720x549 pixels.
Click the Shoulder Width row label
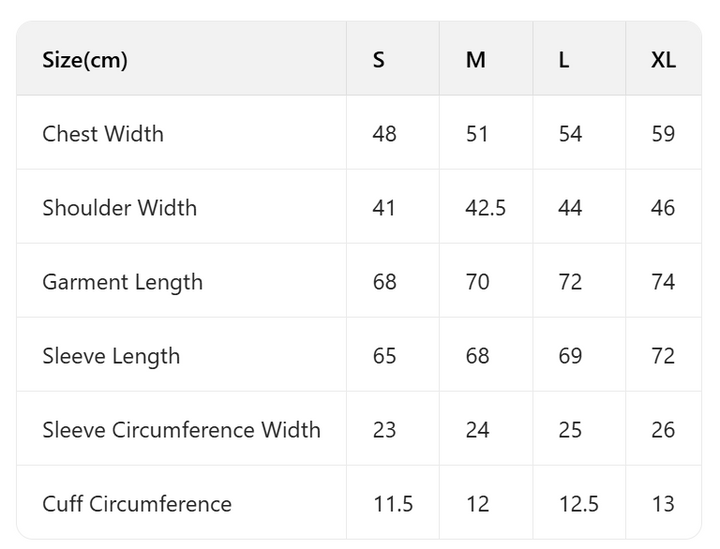120,208
